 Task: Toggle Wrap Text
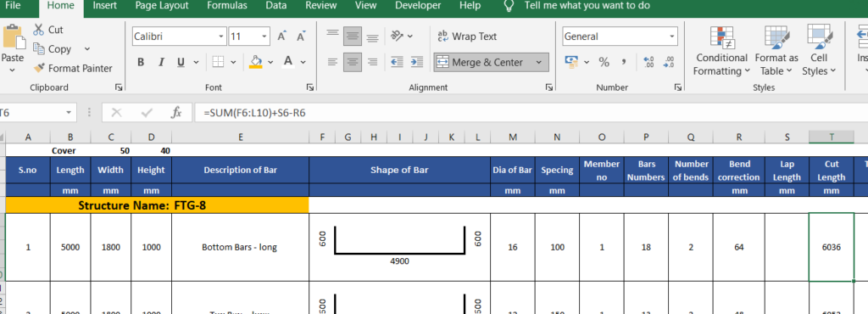(467, 36)
